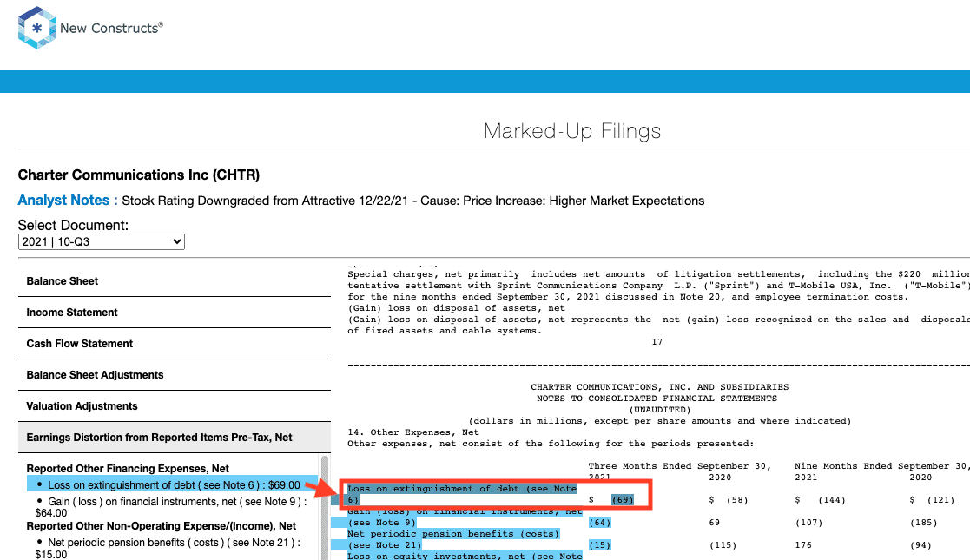Open the Select Document dropdown
The image size is (970, 560).
[x=102, y=242]
